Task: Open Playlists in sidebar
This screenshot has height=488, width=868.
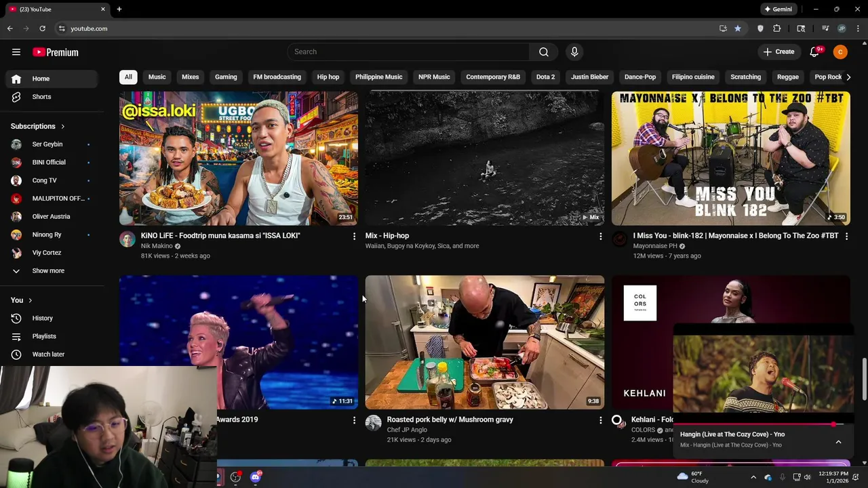Action: (50, 336)
